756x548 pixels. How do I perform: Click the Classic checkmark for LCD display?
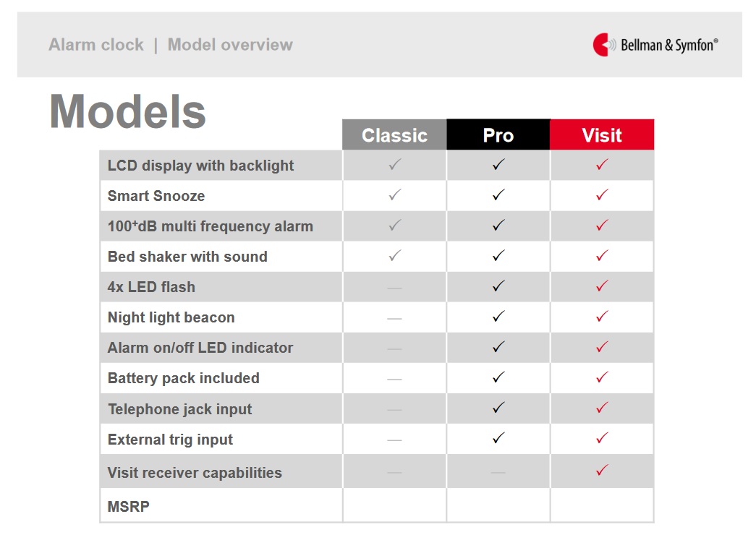[x=395, y=165]
